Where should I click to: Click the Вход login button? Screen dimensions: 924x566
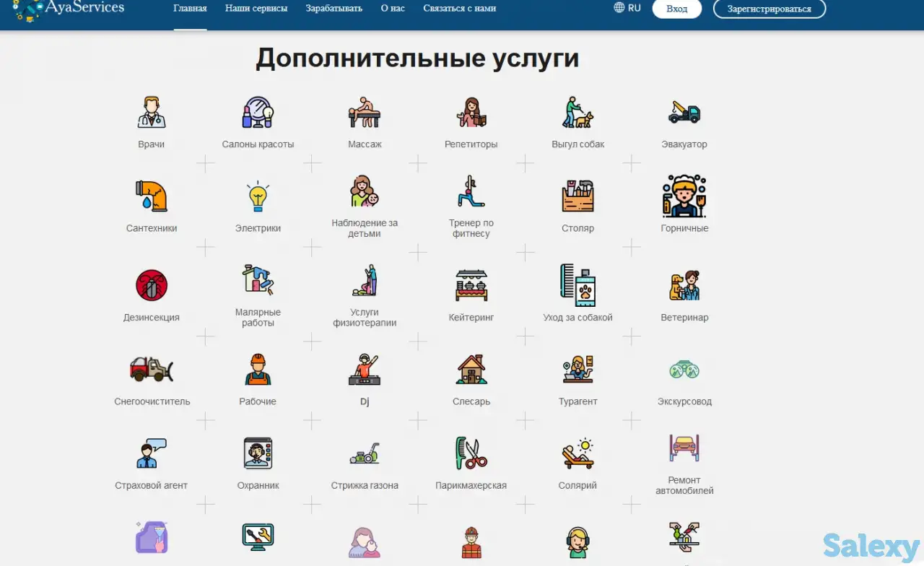(676, 9)
